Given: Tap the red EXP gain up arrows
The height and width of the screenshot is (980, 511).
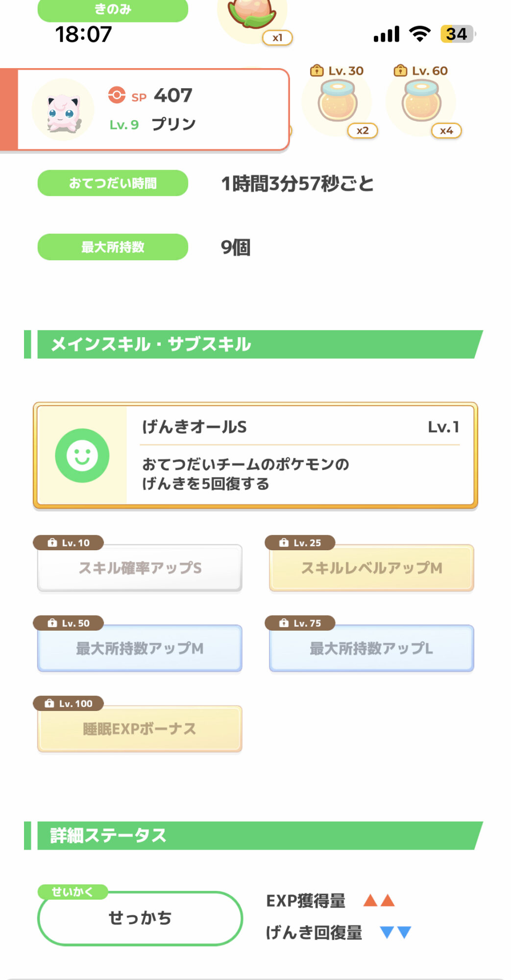Looking at the screenshot, I should tap(379, 900).
